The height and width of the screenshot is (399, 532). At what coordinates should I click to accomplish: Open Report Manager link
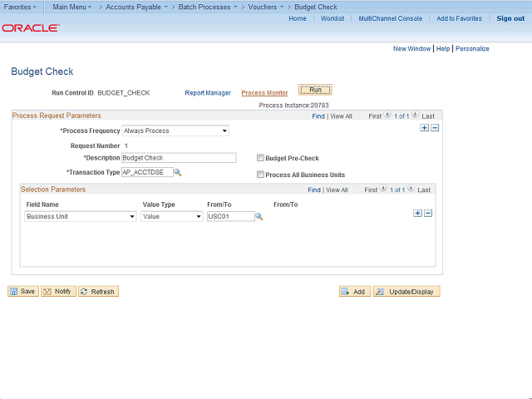[208, 93]
